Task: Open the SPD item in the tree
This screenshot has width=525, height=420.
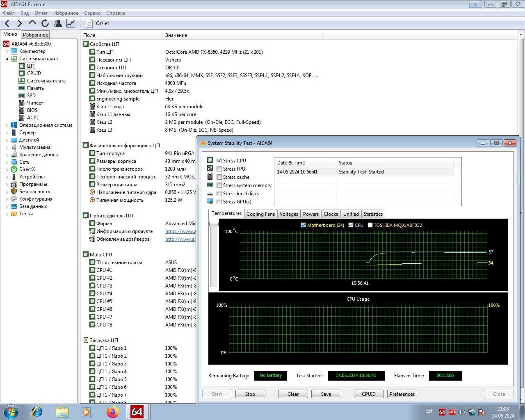Action: coord(31,96)
